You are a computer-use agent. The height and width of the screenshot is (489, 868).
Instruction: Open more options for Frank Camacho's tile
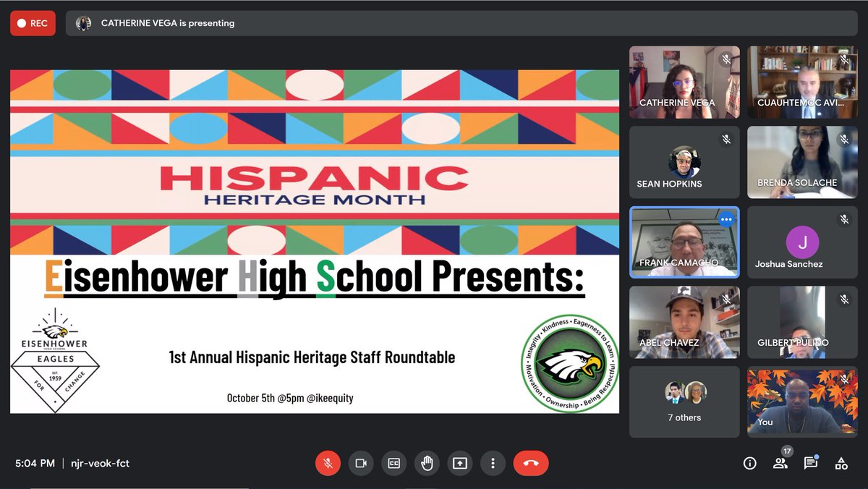pos(726,218)
